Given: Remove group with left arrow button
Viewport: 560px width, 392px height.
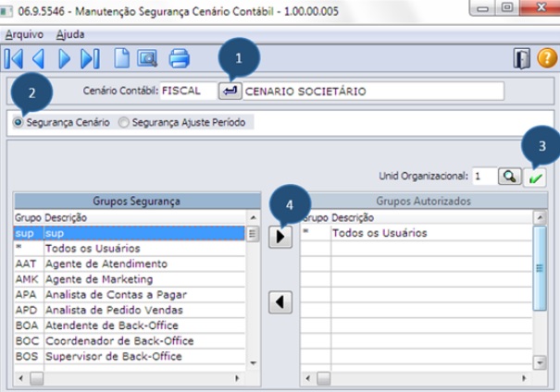Looking at the screenshot, I should point(280,302).
